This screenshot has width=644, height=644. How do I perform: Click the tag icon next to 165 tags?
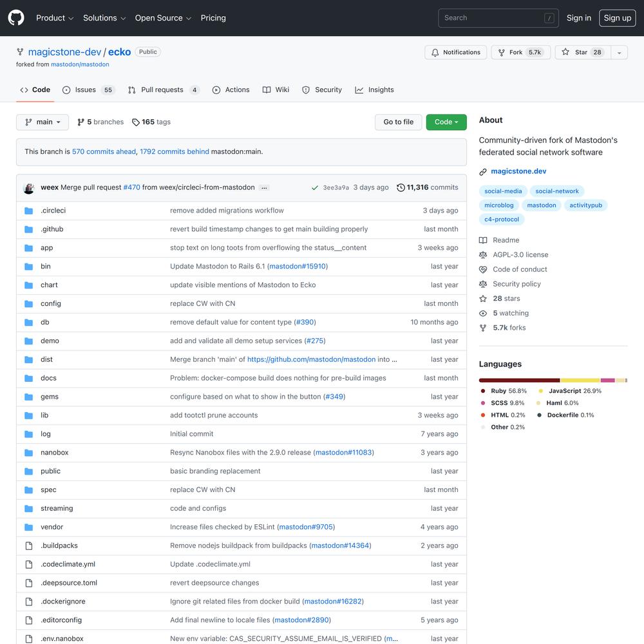(x=135, y=122)
